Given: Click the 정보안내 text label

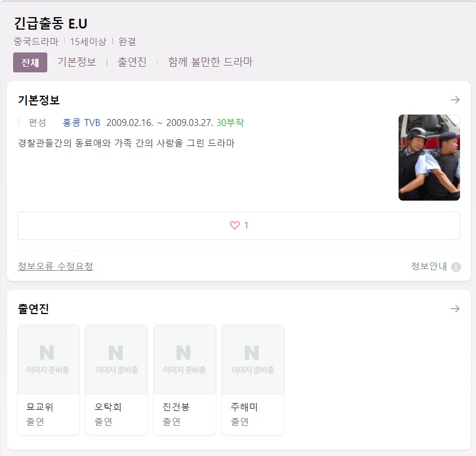Looking at the screenshot, I should click(429, 266).
